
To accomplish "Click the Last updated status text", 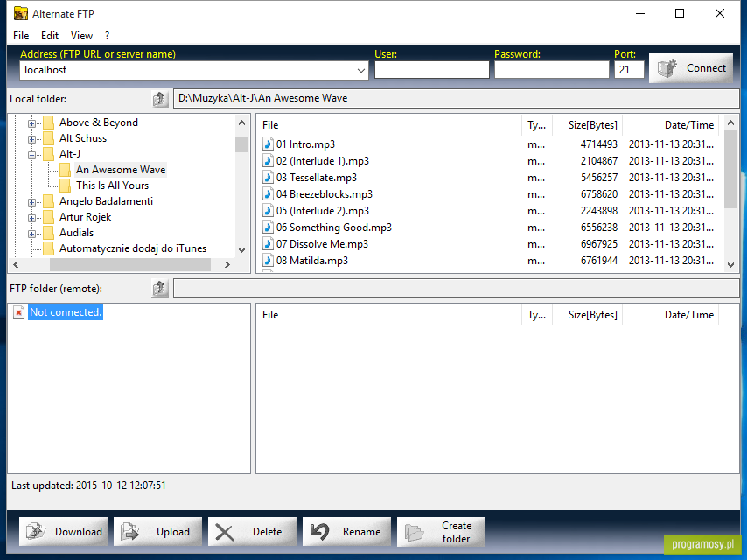I will tap(88, 486).
